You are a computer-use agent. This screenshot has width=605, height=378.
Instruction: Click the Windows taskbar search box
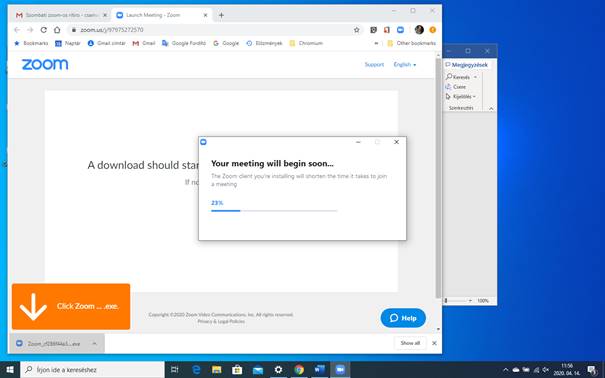point(93,370)
